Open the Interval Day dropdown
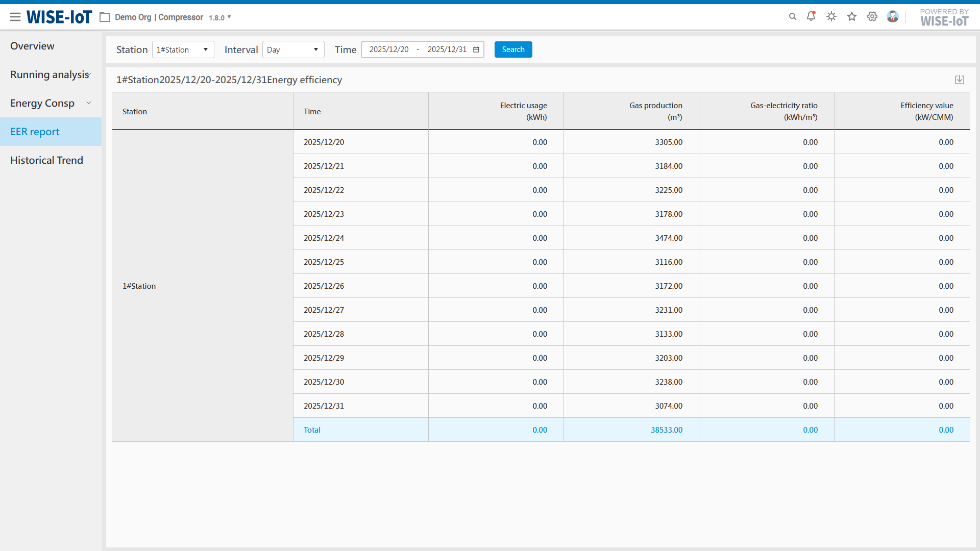Image resolution: width=980 pixels, height=551 pixels. tap(293, 49)
